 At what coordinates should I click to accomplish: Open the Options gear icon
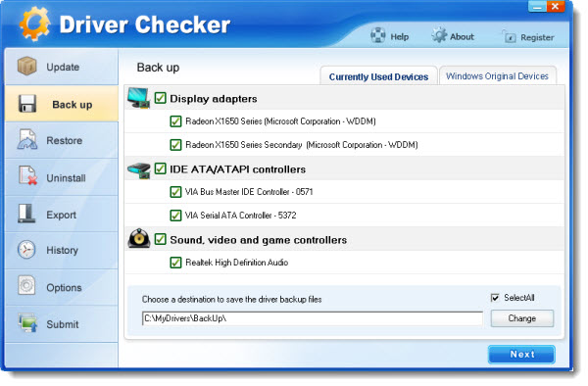pyautogui.click(x=26, y=285)
